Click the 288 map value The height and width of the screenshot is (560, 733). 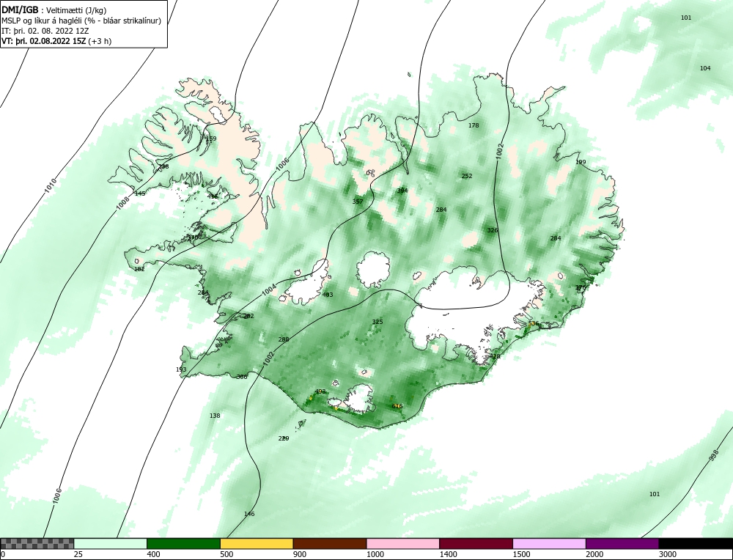tap(283, 339)
